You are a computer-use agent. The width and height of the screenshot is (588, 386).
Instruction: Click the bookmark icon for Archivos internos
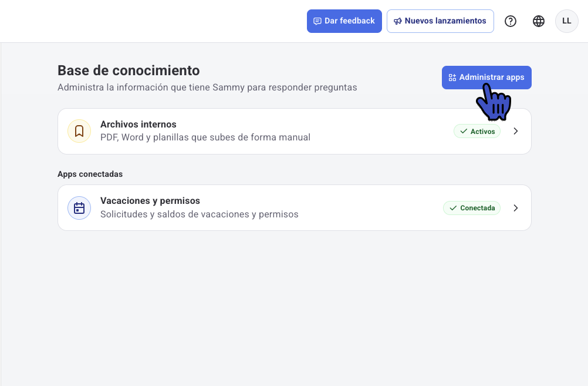pyautogui.click(x=79, y=131)
